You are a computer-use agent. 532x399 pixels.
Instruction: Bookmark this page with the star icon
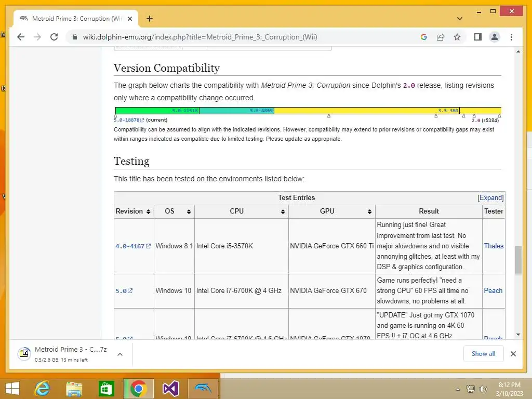coord(457,37)
